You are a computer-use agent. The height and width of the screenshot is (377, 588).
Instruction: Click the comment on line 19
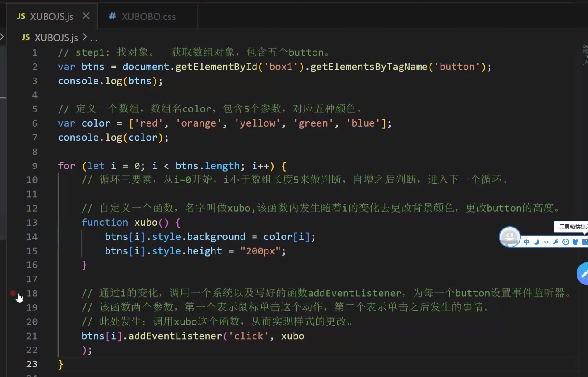pos(286,307)
